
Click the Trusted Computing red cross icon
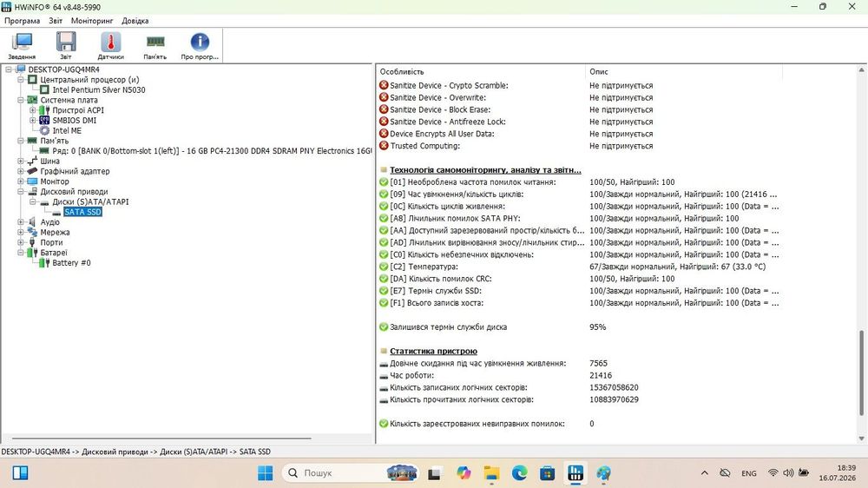coord(384,146)
